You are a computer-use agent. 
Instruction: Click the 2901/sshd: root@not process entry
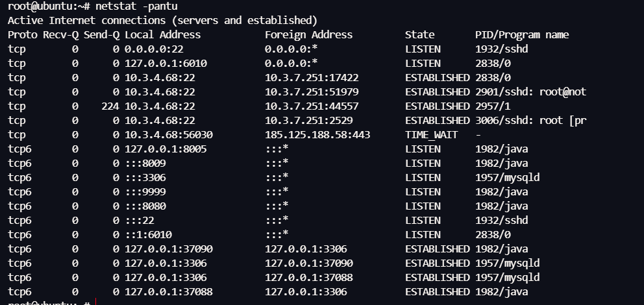click(x=530, y=92)
